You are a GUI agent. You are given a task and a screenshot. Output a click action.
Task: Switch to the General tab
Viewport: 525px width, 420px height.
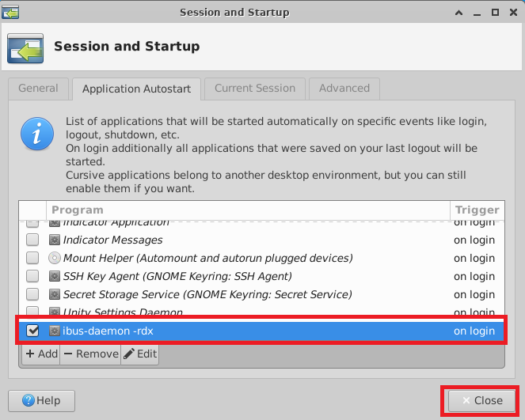[38, 89]
